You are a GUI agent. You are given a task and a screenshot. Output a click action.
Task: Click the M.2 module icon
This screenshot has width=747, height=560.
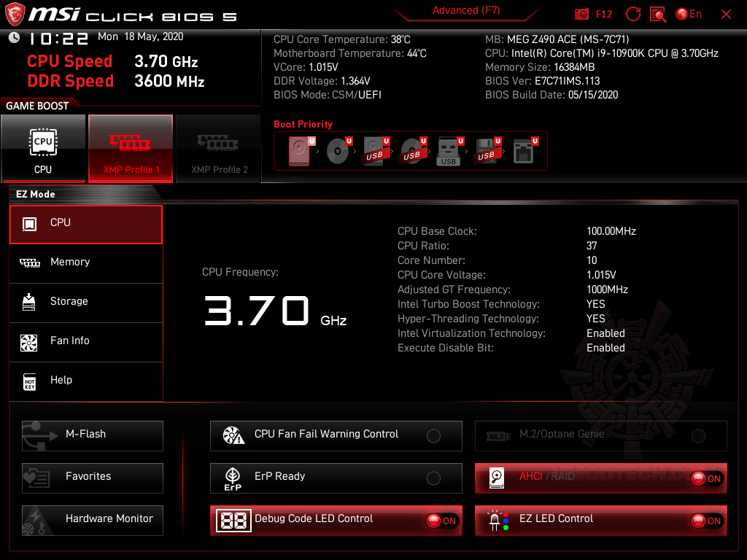pos(498,436)
